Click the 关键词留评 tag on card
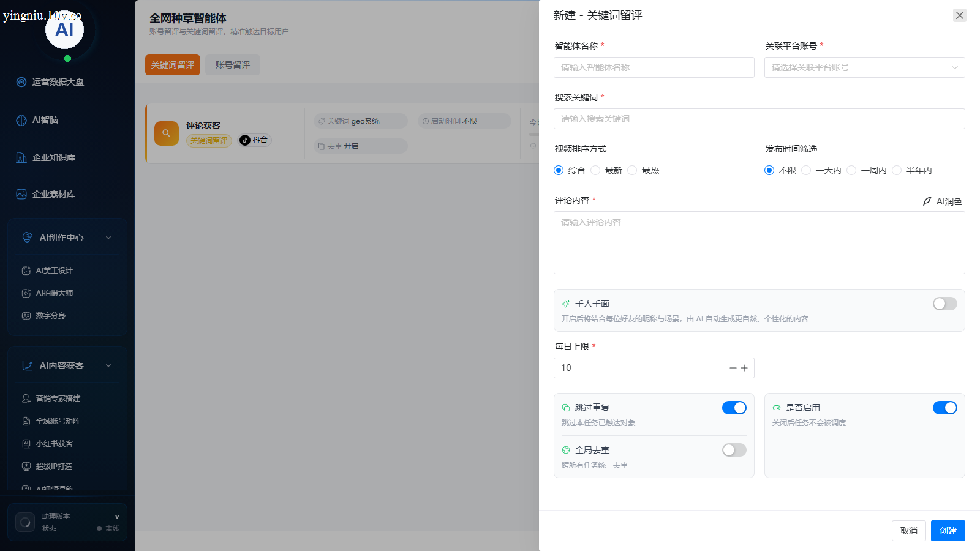Image resolution: width=980 pixels, height=551 pixels. tap(209, 141)
